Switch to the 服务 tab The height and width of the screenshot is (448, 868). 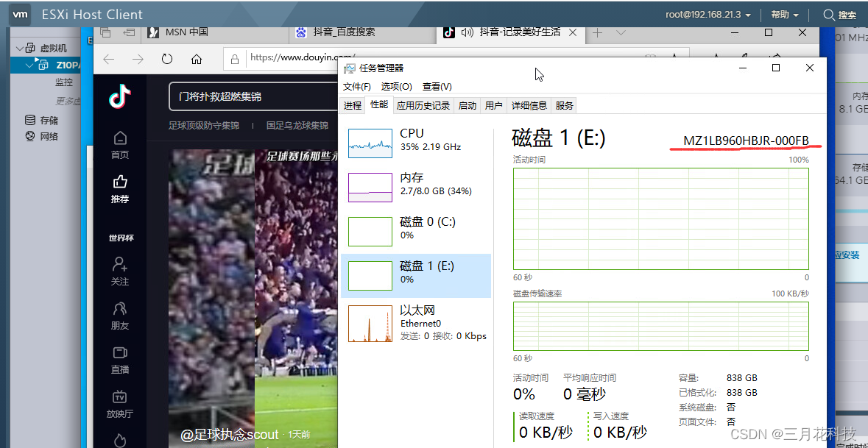564,106
